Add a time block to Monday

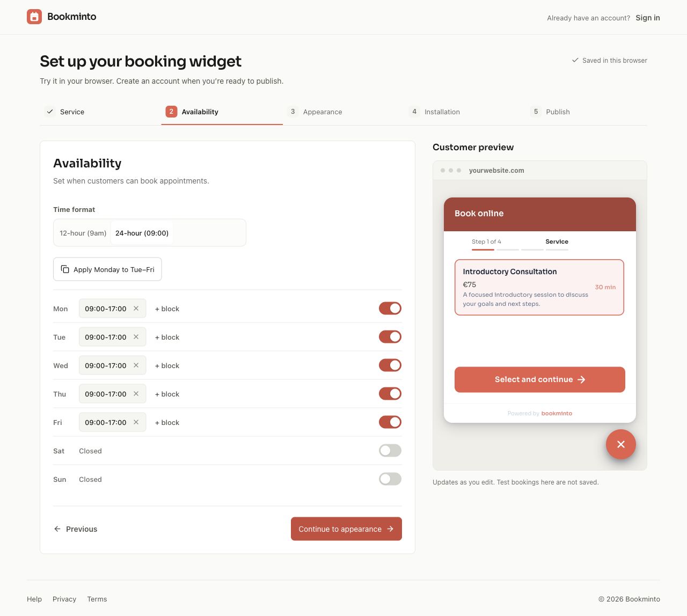[x=167, y=309]
